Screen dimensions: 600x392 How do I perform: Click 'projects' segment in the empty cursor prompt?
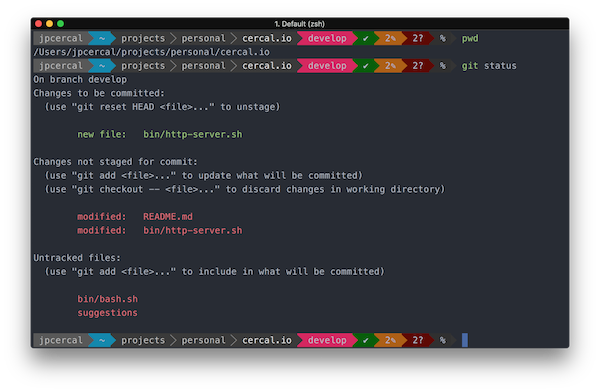[143, 340]
